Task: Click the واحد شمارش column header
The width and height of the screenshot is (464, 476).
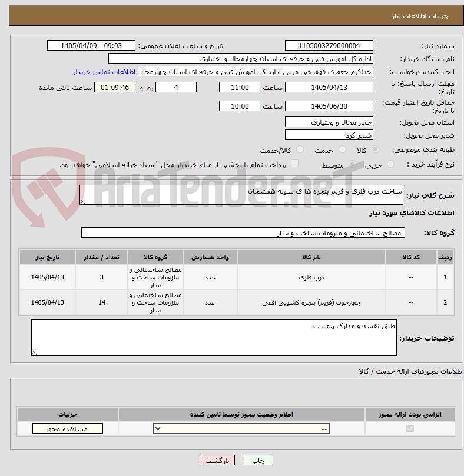Action: pos(210,257)
